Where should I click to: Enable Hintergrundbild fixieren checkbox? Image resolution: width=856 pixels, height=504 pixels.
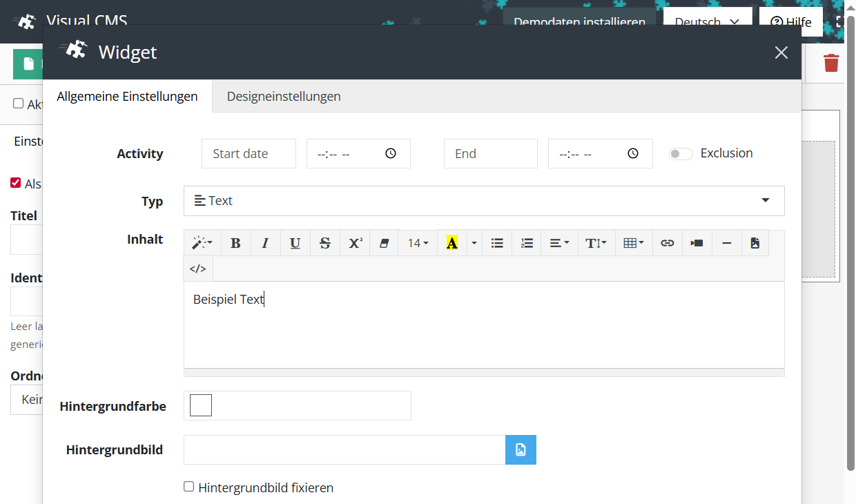189,487
